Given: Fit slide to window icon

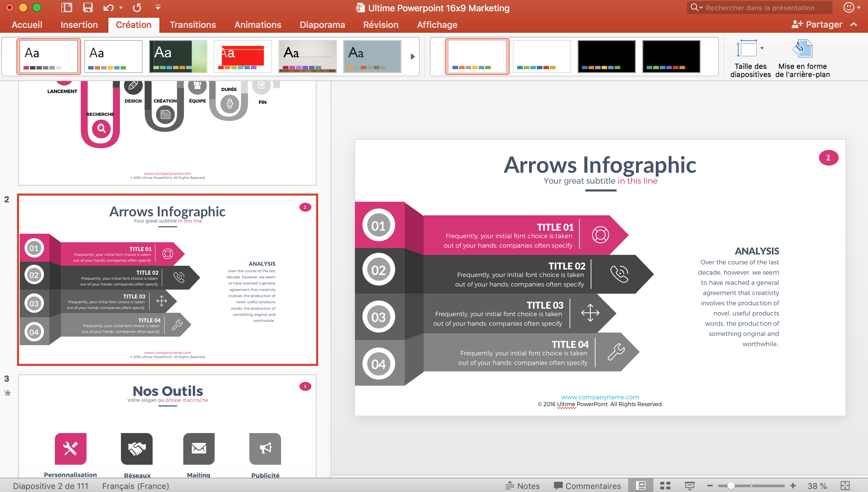Looking at the screenshot, I should coord(845,486).
